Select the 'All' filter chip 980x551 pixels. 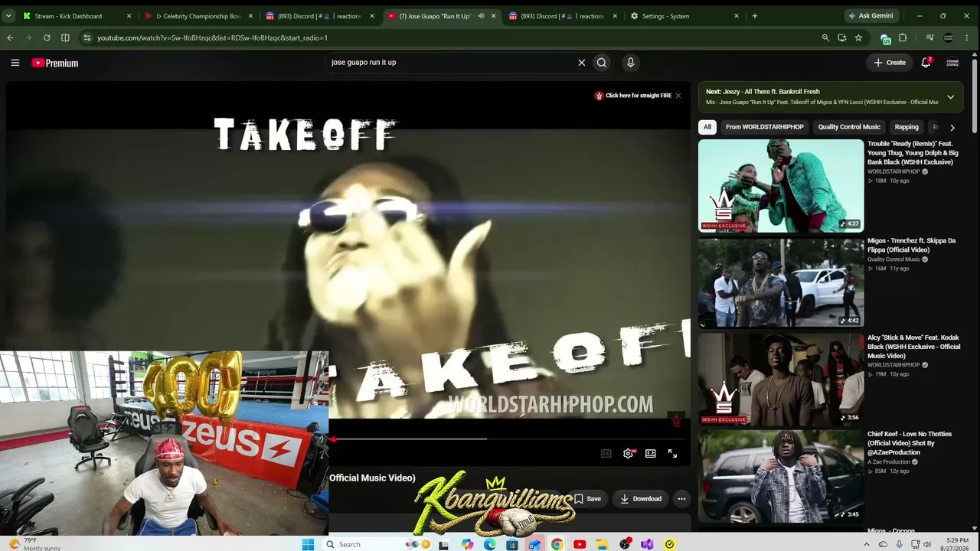(707, 127)
